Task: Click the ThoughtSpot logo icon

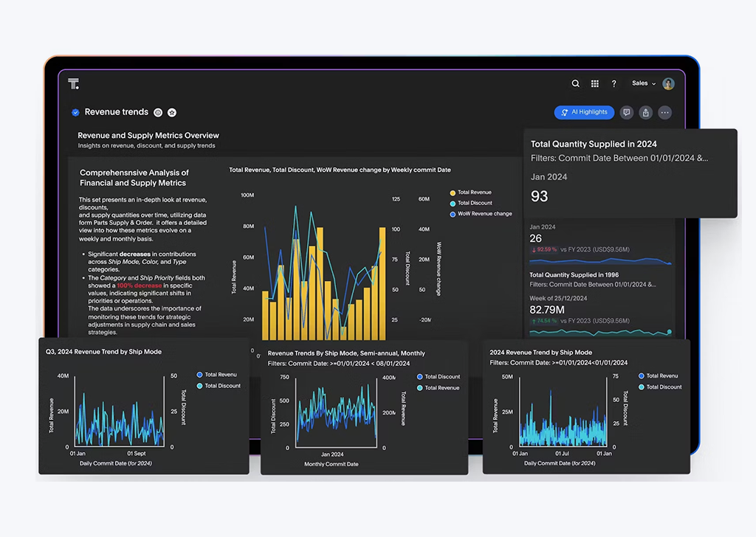Action: point(73,84)
